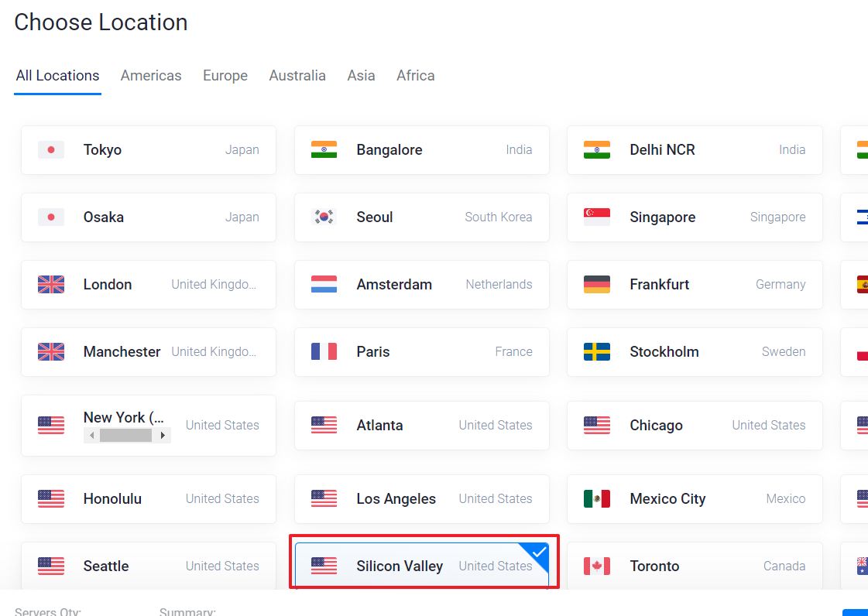
Task: Click the Netherlands flag by Amsterdam
Action: pyautogui.click(x=324, y=285)
